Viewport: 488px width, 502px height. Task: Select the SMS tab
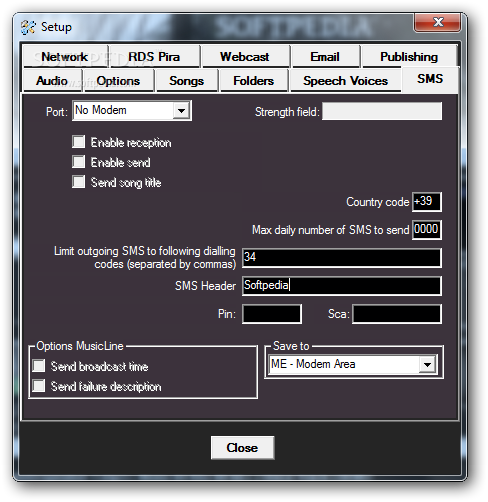click(x=430, y=79)
